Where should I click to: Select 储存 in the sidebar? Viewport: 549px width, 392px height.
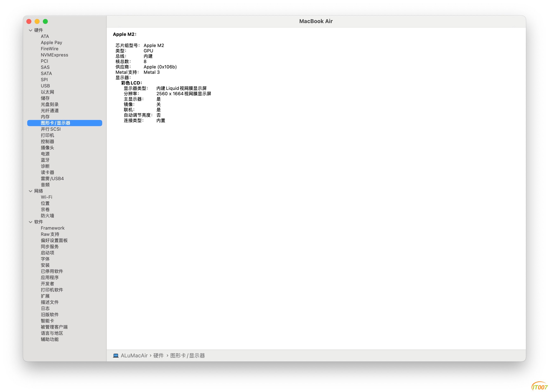tap(45, 98)
